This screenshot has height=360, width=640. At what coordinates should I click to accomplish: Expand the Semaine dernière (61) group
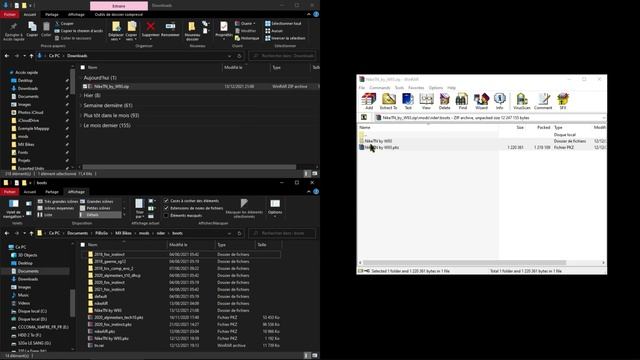pyautogui.click(x=81, y=105)
